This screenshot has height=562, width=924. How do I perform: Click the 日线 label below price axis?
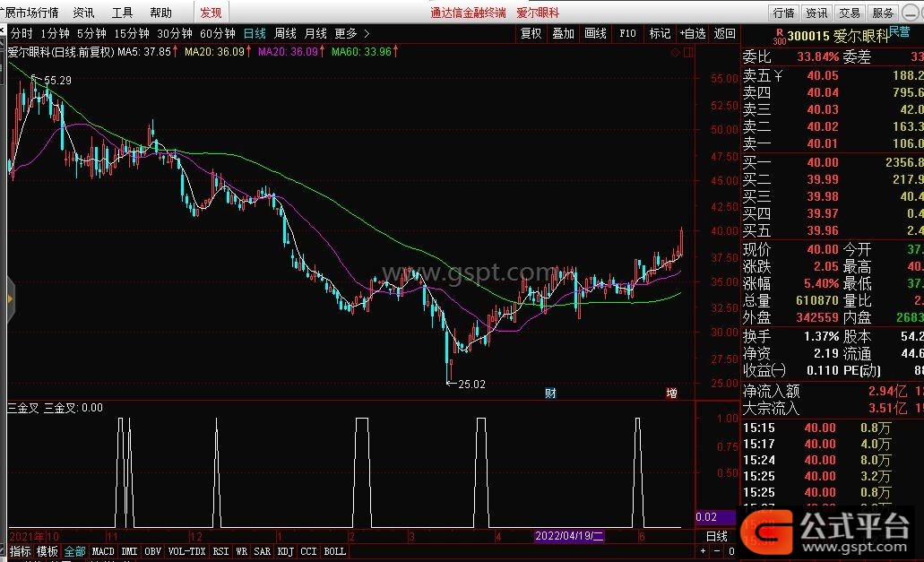717,536
